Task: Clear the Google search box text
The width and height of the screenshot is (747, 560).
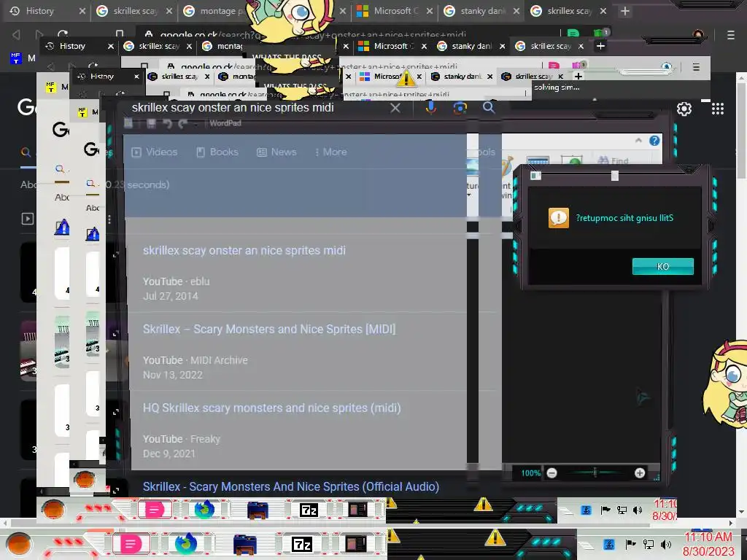Action: [x=395, y=108]
